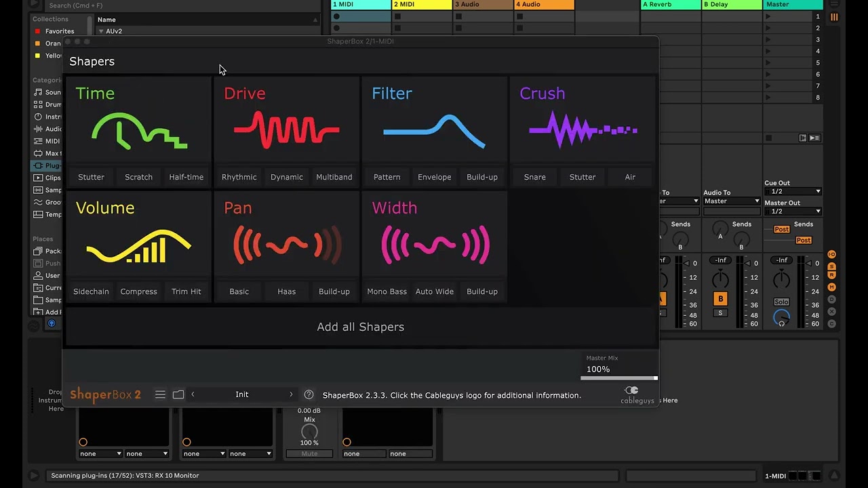868x488 pixels.
Task: Select the 2 MIDI track header
Action: [x=422, y=5]
